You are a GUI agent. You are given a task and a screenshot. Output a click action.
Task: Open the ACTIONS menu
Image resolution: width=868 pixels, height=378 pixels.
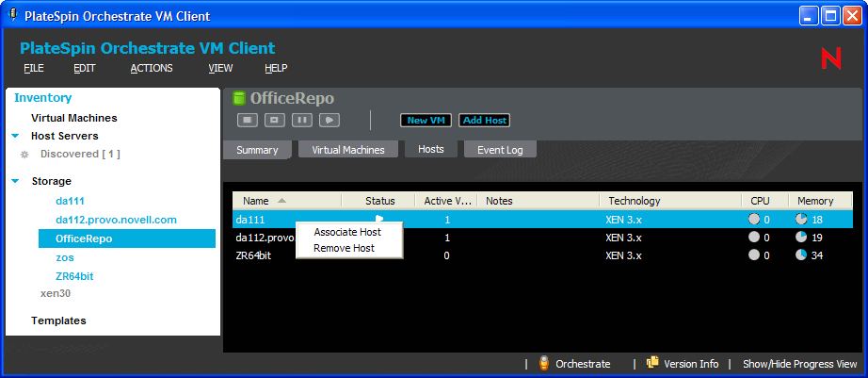coord(152,68)
